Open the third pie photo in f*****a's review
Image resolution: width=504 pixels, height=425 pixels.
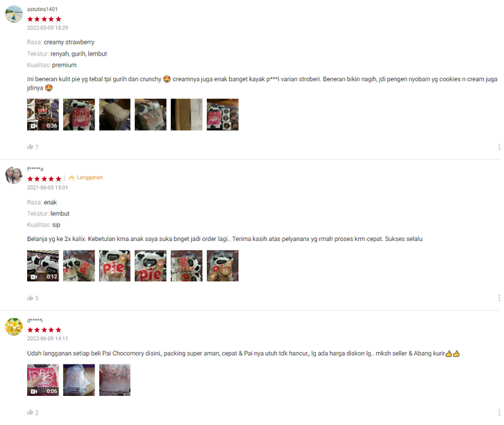pyautogui.click(x=115, y=266)
